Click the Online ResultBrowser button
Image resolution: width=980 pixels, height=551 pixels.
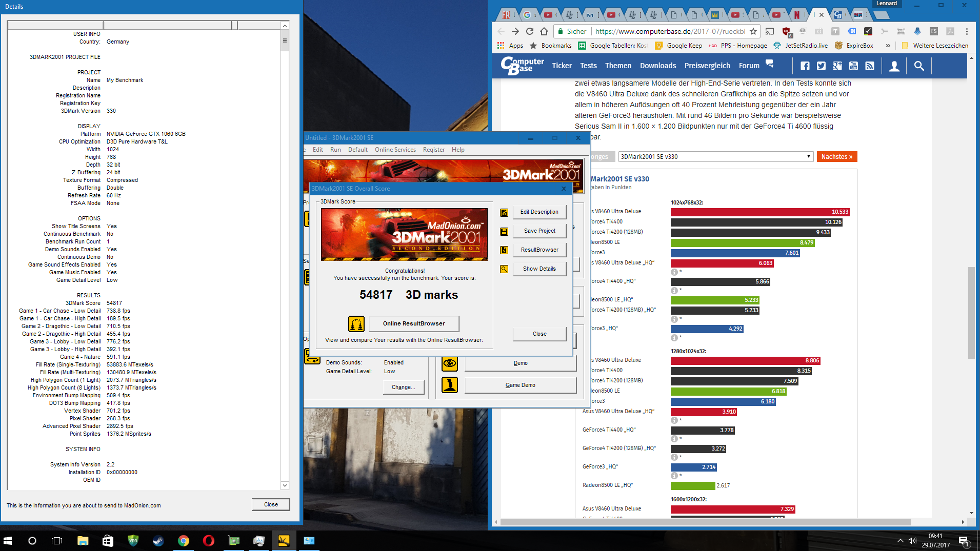click(414, 324)
